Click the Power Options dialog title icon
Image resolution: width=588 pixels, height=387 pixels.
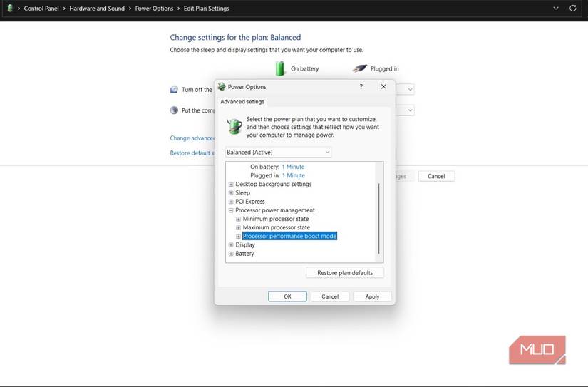(x=222, y=87)
